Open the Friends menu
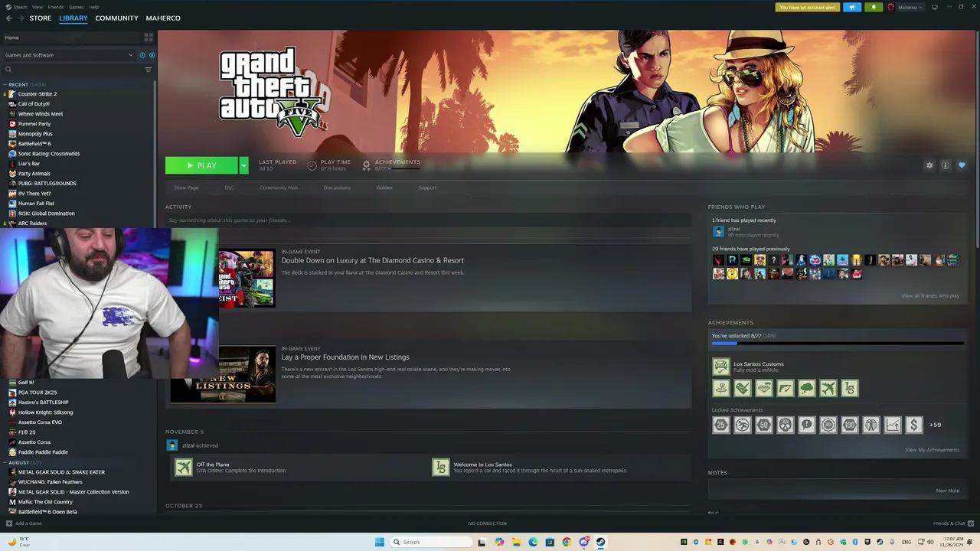The height and width of the screenshot is (551, 980). click(56, 7)
